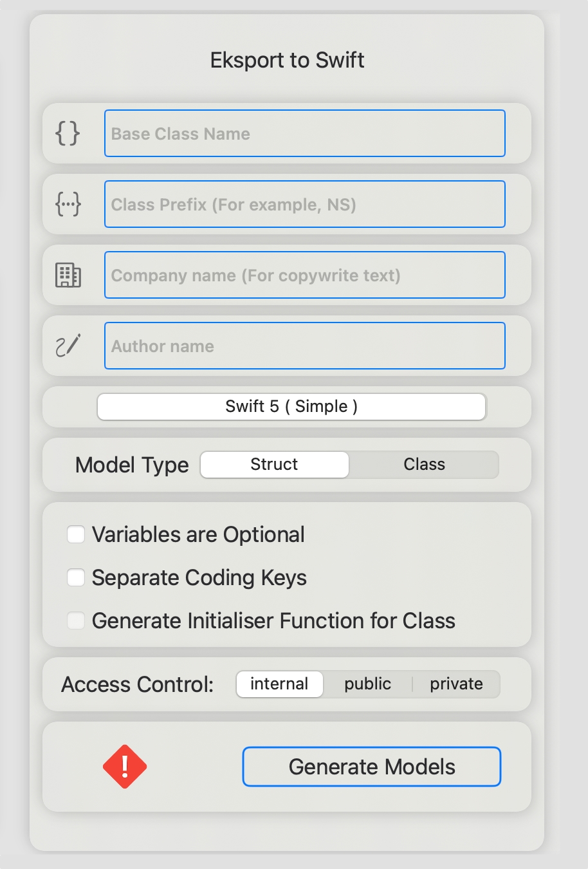Image resolution: width=588 pixels, height=869 pixels.
Task: Click the Author name input field
Action: pos(305,346)
